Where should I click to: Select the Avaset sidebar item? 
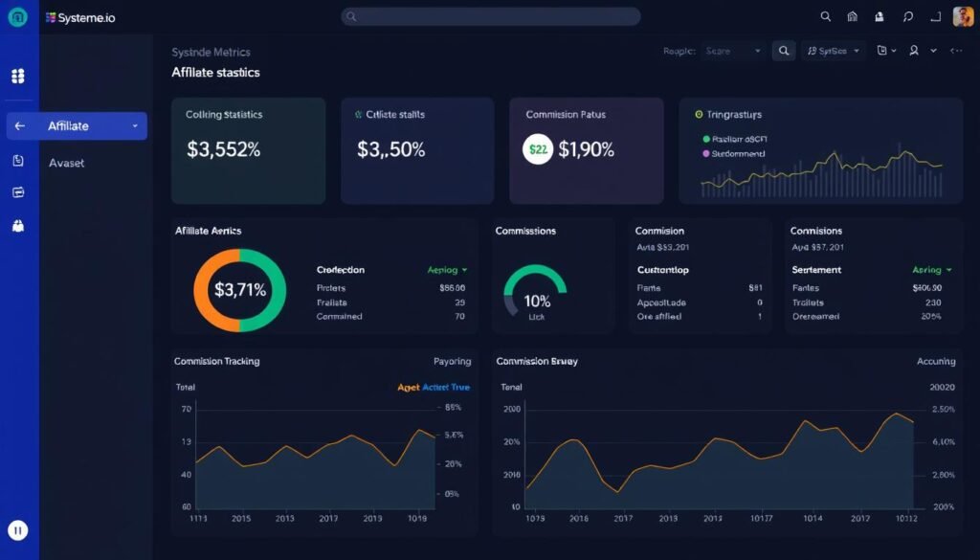[x=66, y=162]
